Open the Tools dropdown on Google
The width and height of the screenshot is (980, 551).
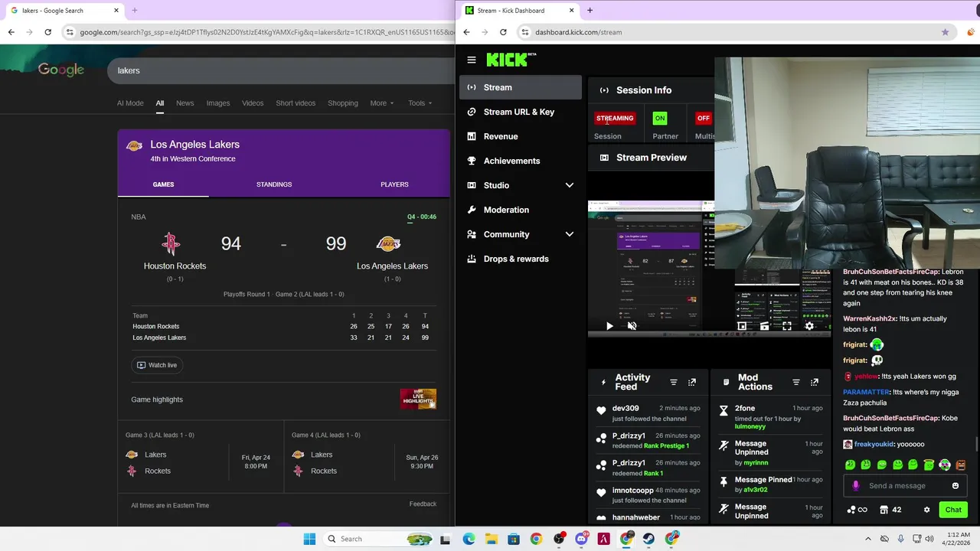(x=420, y=103)
